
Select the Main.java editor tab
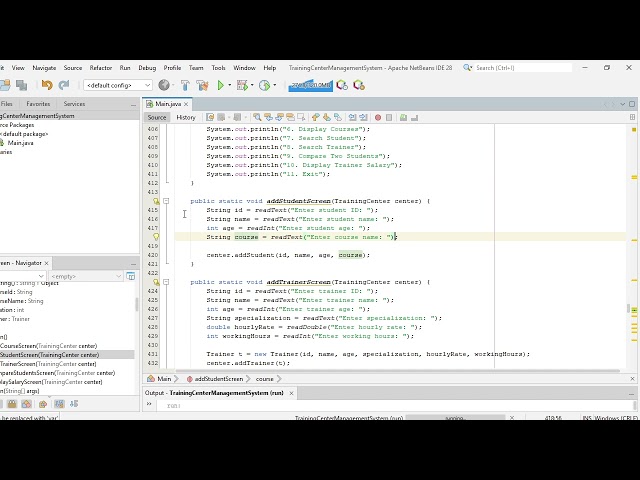pos(167,104)
